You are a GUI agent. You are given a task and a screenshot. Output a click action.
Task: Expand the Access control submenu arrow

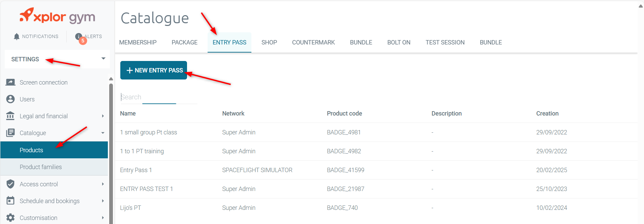[103, 184]
